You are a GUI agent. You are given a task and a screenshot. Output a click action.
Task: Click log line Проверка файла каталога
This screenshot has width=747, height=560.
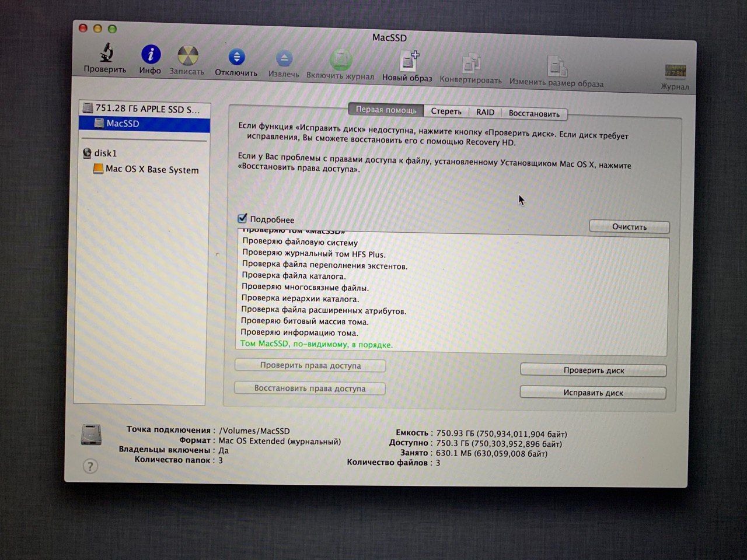tap(294, 276)
